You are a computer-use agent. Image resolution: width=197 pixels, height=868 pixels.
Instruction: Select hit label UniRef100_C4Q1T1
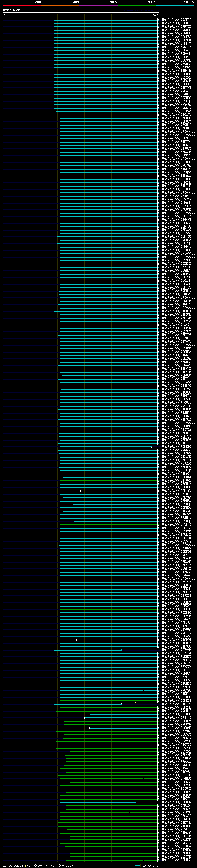click(x=177, y=115)
